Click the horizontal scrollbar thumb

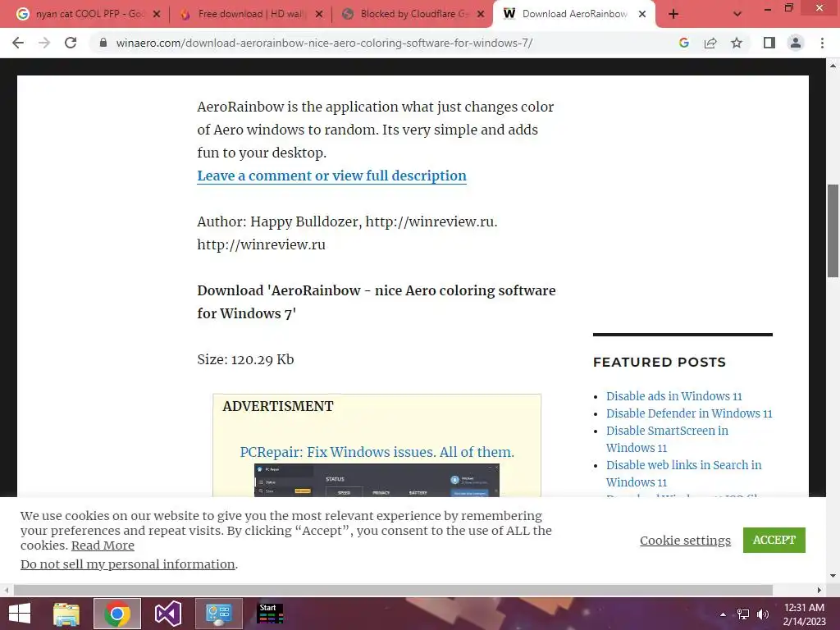coord(393,590)
